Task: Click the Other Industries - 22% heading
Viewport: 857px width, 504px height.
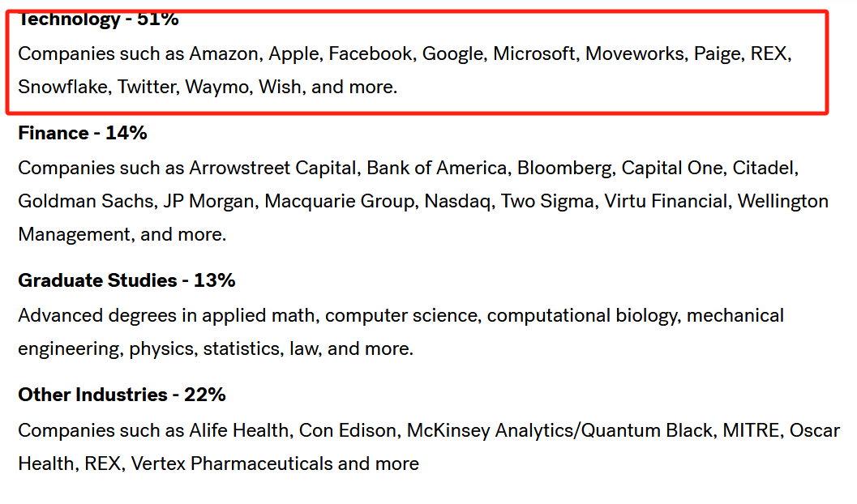Action: click(x=122, y=395)
